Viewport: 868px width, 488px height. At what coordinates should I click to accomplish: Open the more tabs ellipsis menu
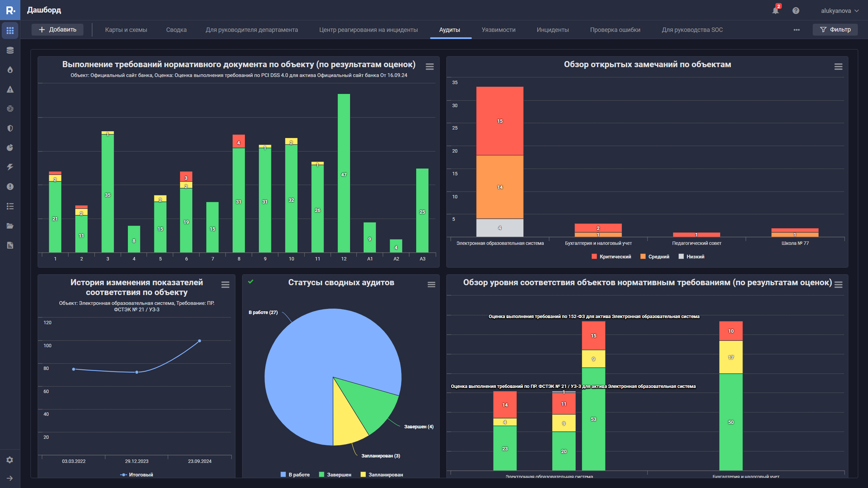click(796, 30)
